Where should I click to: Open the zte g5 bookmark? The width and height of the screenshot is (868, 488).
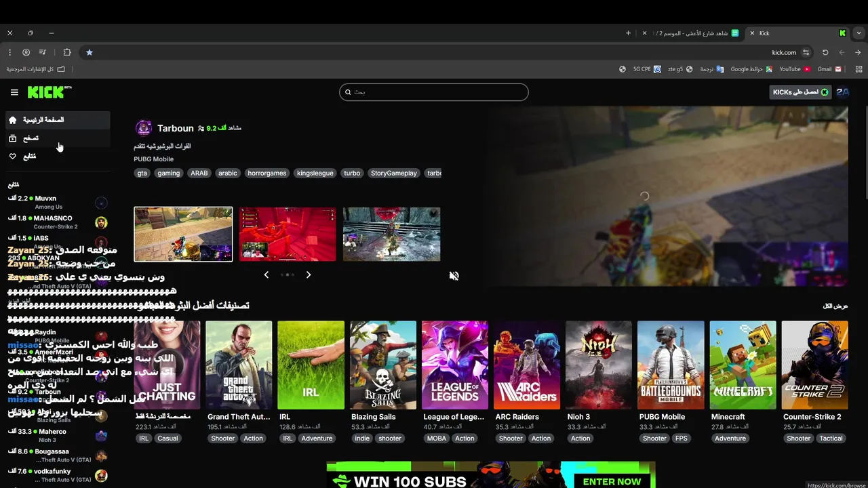click(680, 69)
